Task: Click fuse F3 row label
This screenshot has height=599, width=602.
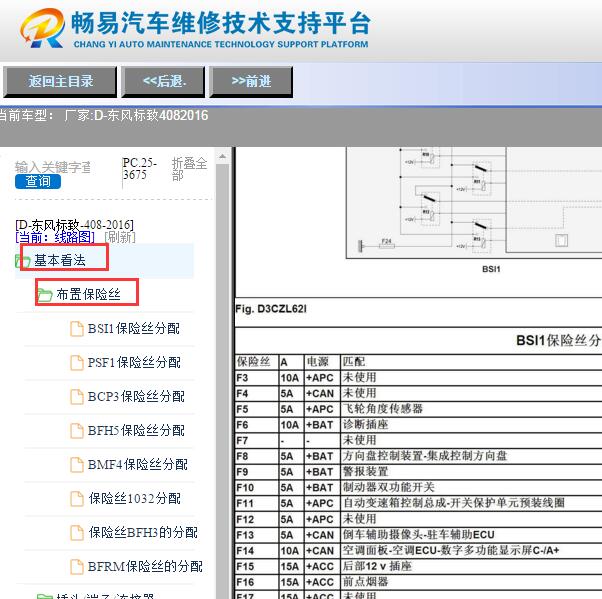Action: pos(242,378)
